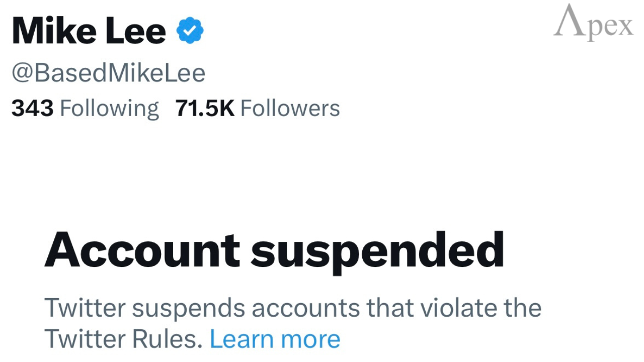The width and height of the screenshot is (644, 362).
Task: Open the Learn more link
Action: click(x=275, y=338)
